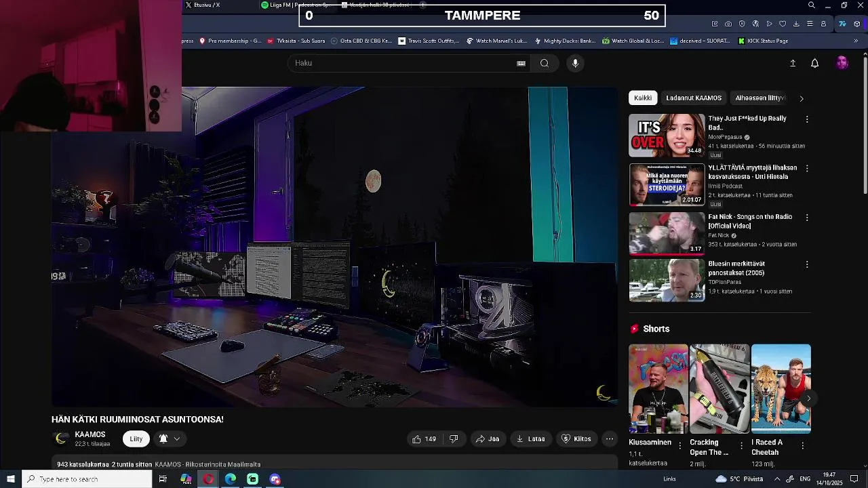Open three-dot more actions under video
Image resolution: width=868 pixels, height=488 pixels.
(610, 439)
